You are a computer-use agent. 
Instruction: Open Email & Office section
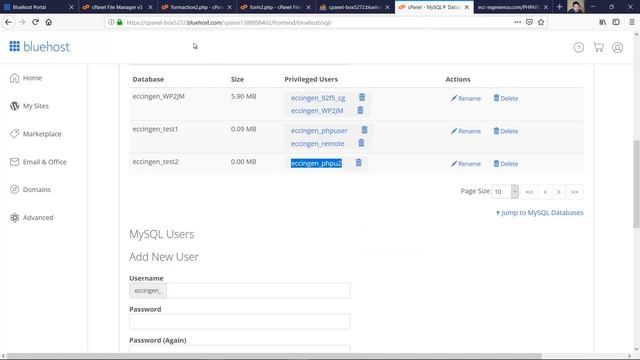pos(38,162)
